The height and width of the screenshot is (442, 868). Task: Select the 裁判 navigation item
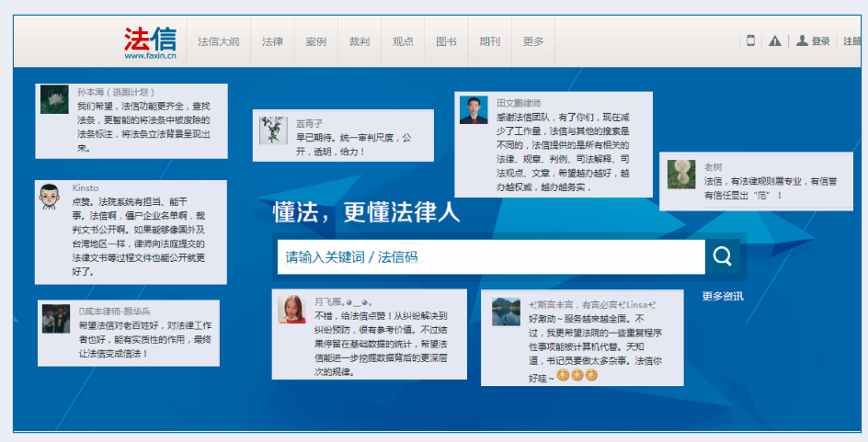click(360, 41)
